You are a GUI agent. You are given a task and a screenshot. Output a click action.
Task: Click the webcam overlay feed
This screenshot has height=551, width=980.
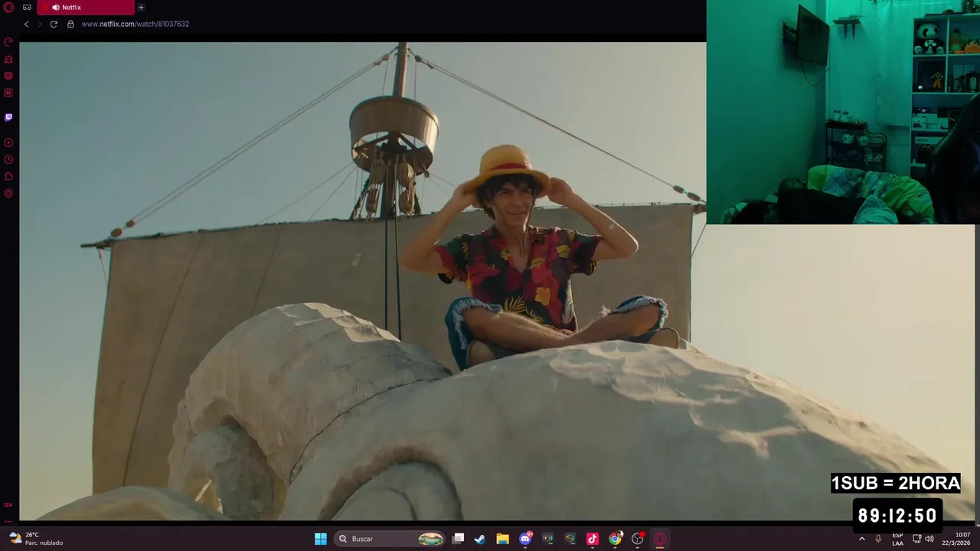pos(843,112)
